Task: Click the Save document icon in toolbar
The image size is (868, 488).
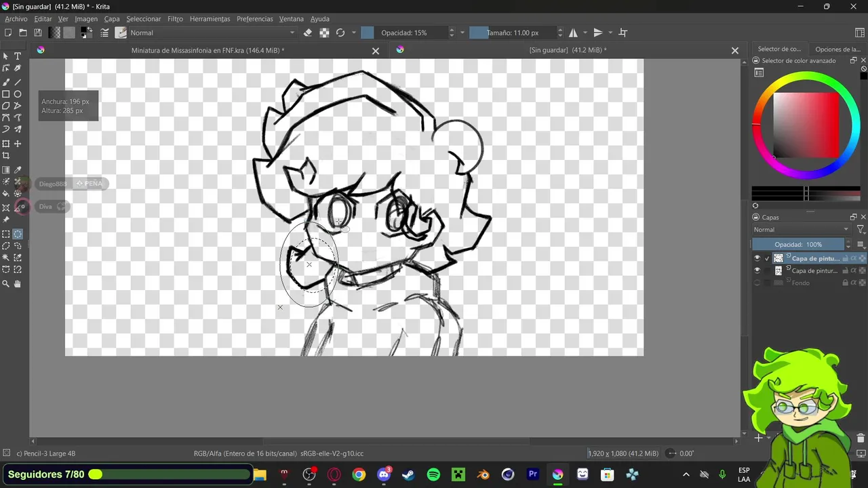Action: [x=38, y=33]
